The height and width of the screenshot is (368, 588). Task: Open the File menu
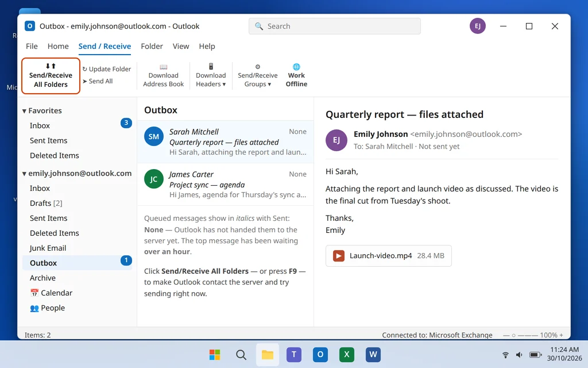click(x=32, y=46)
